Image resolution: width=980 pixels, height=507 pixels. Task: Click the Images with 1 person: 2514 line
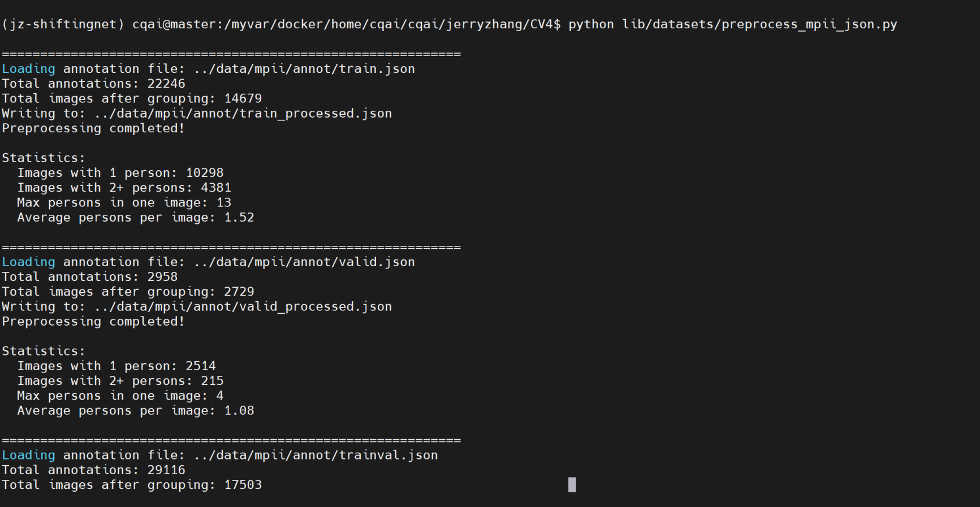(x=116, y=366)
